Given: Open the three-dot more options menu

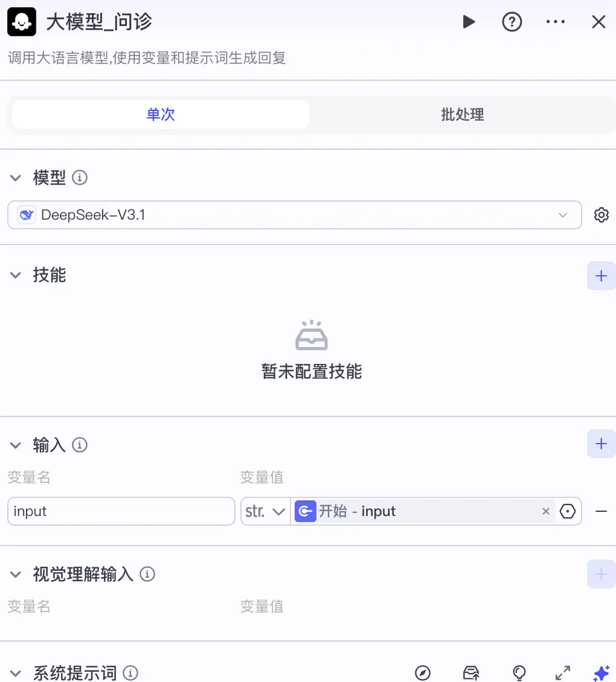Looking at the screenshot, I should click(x=556, y=22).
